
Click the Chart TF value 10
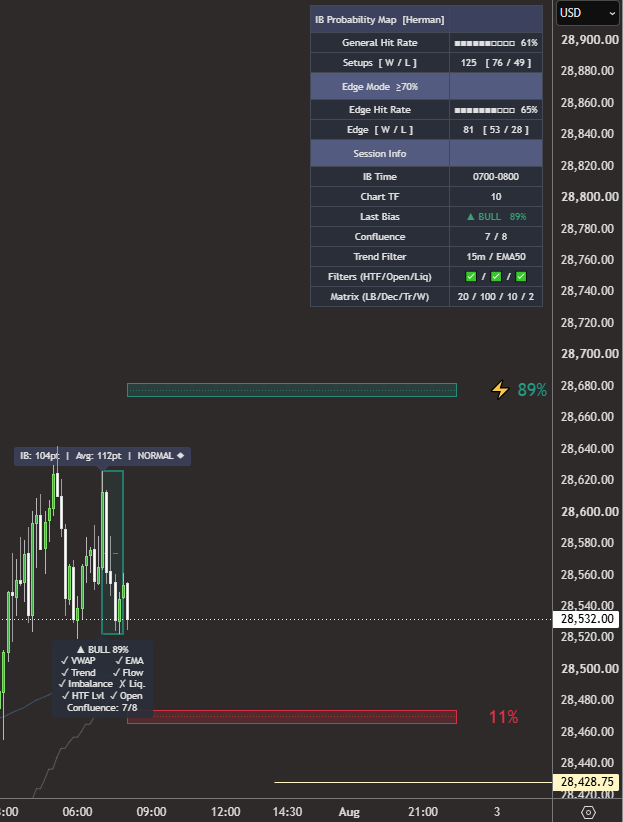pos(496,197)
